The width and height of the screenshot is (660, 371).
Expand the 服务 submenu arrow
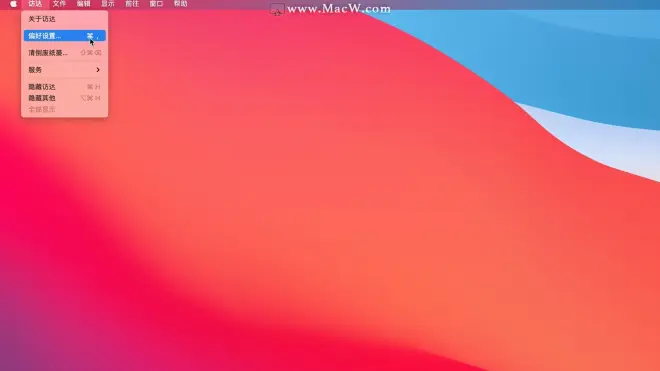[98, 70]
